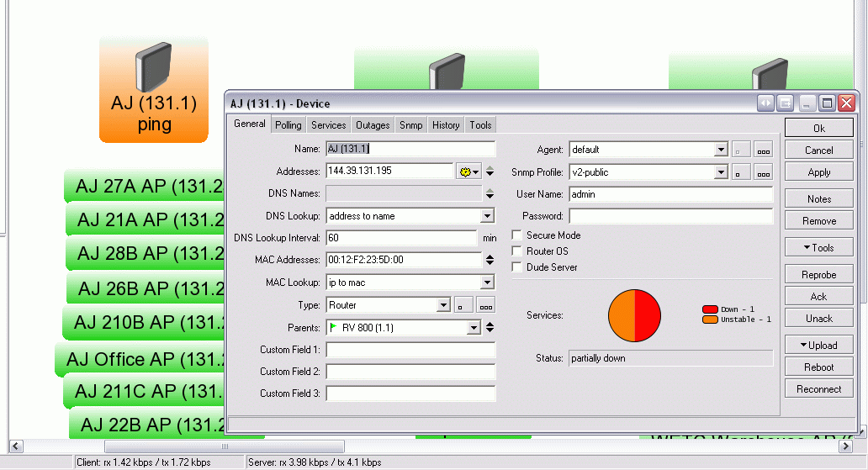Screen dimensions: 868x470
Task: Open the MAC Lookup dropdown
Action: point(487,283)
